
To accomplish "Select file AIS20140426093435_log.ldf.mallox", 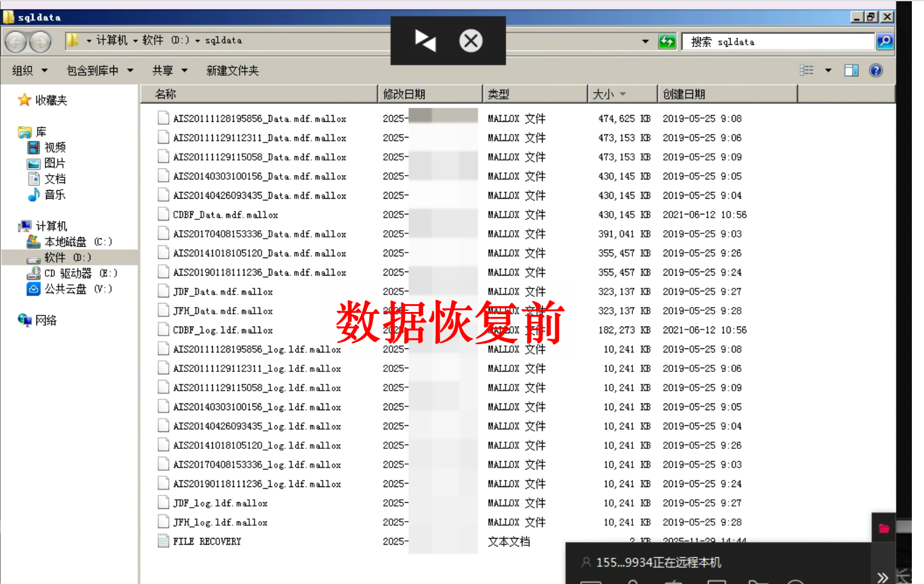I will pyautogui.click(x=257, y=426).
